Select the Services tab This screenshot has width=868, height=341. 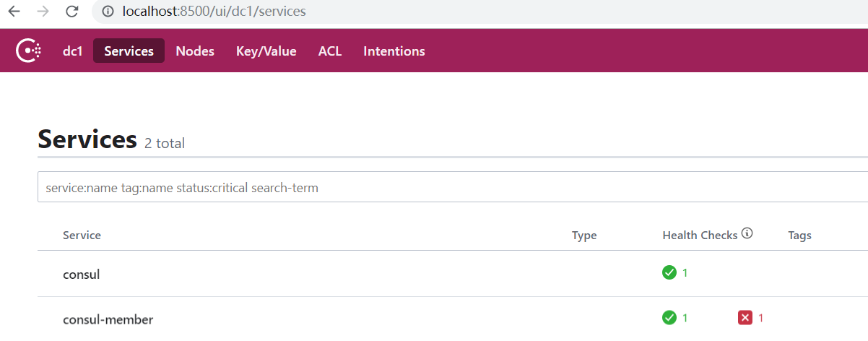pos(129,51)
